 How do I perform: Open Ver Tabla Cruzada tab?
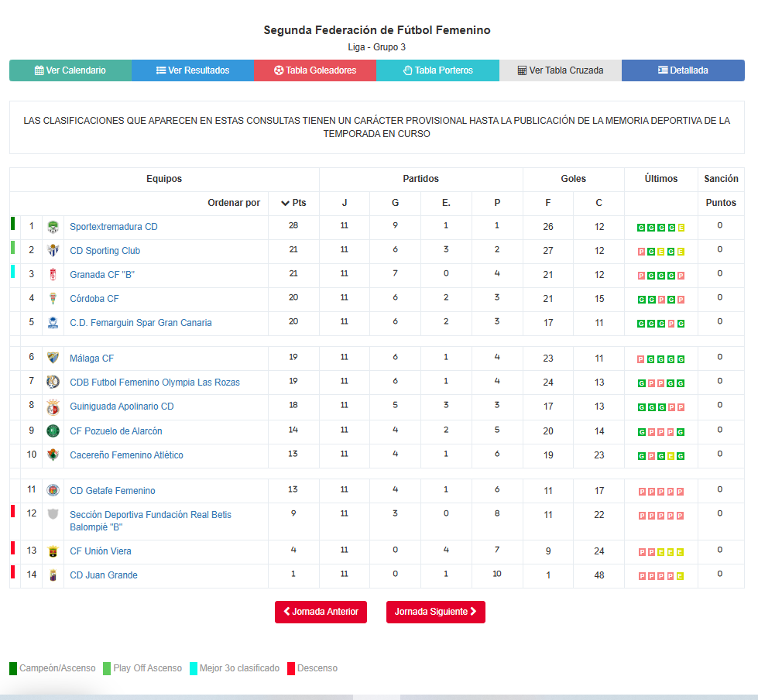point(561,70)
